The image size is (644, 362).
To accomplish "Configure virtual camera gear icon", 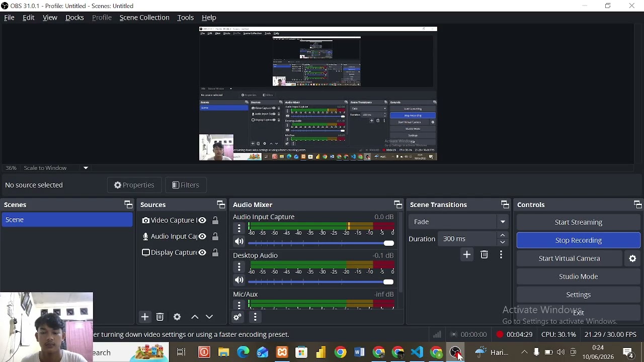I will (x=633, y=259).
